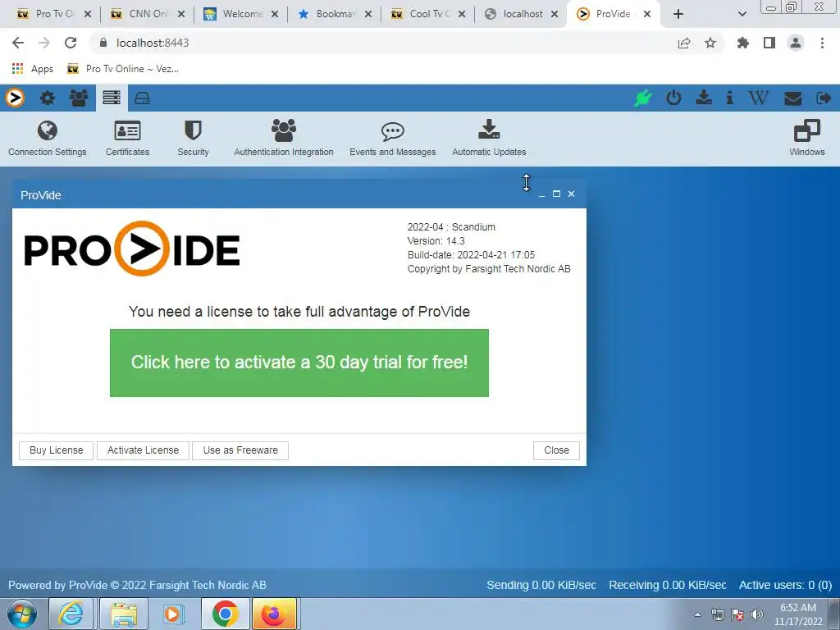Open Chrome side panel icon

[x=769, y=43]
